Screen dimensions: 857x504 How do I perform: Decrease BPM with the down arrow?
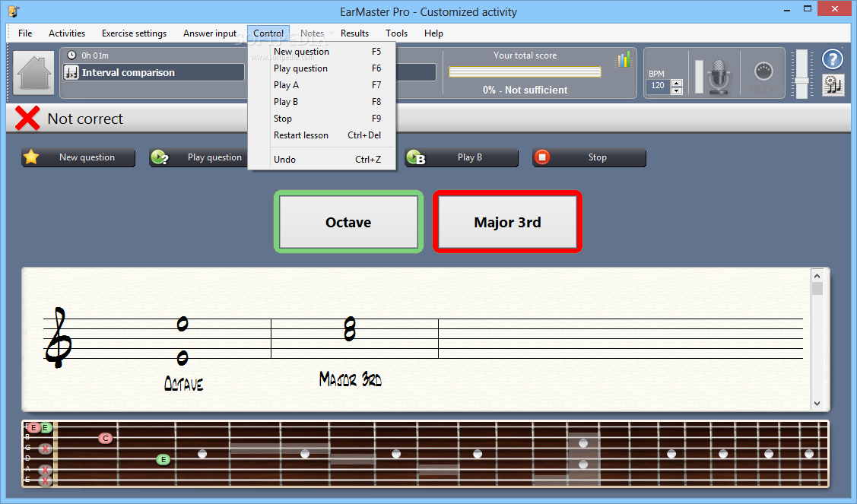tap(677, 90)
